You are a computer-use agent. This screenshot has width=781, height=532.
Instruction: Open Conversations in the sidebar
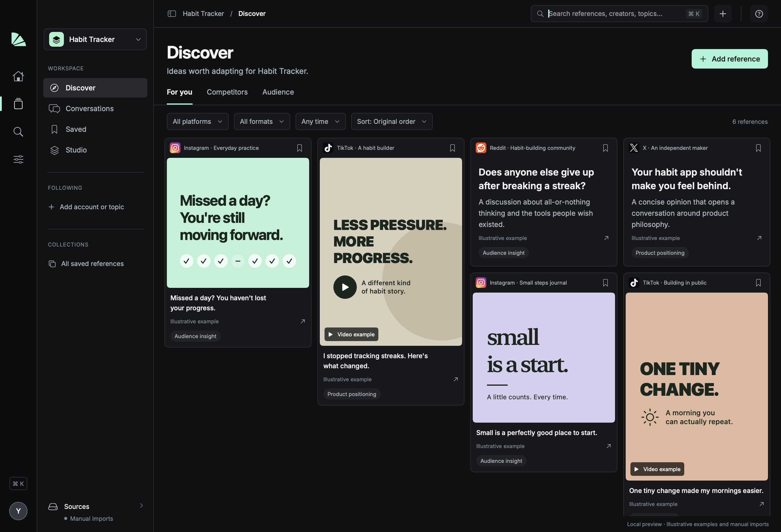coord(95,108)
